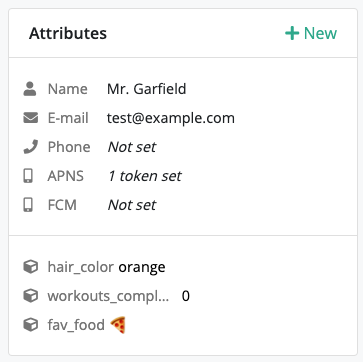Click the Attributes panel heading
Screen dimensions: 363x362
[68, 33]
